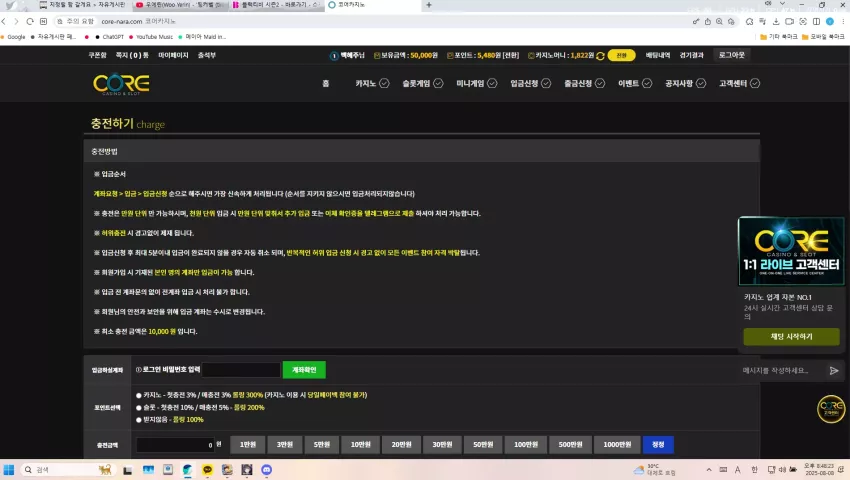850x480 pixels.
Task: Switch to the YouTube Woo Yerin tab
Action: [181, 5]
